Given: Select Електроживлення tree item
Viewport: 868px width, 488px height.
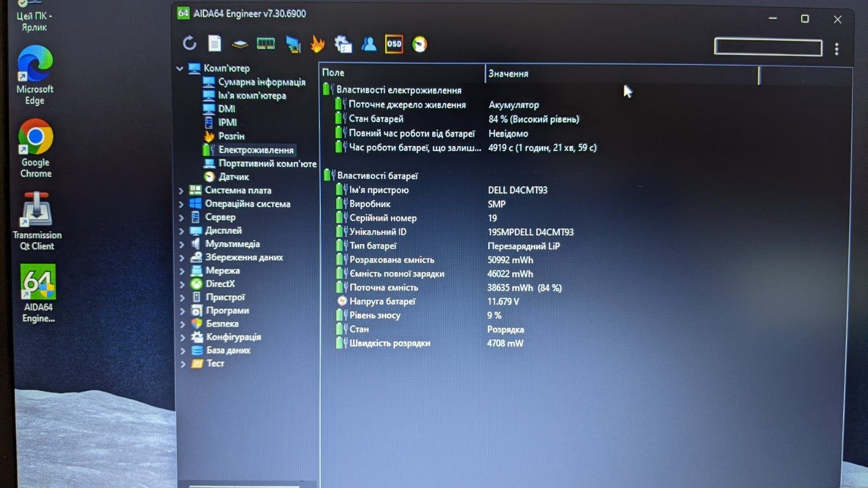Looking at the screenshot, I should (x=256, y=150).
